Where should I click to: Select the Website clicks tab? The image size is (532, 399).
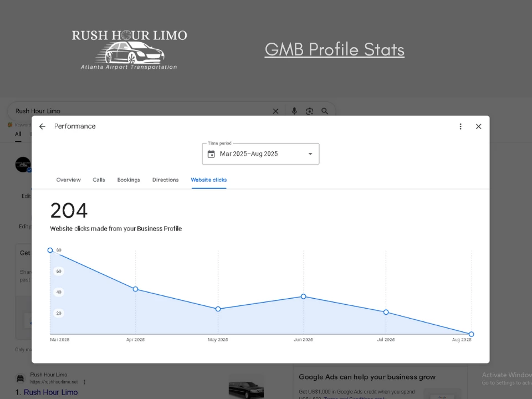209,180
